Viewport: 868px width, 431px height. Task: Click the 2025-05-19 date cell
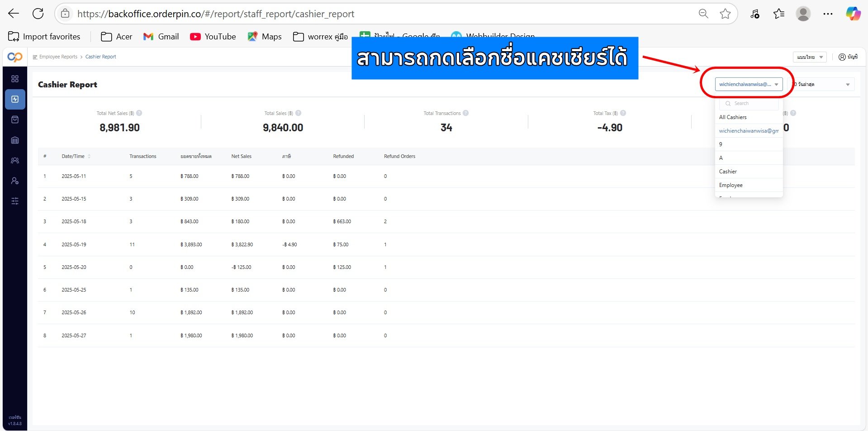tap(74, 244)
